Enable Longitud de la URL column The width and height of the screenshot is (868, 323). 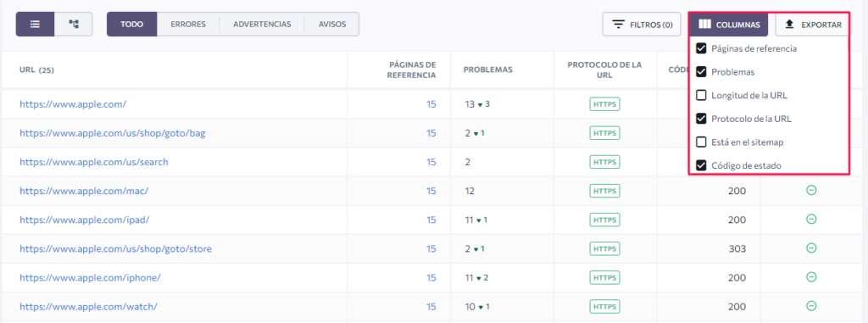701,95
